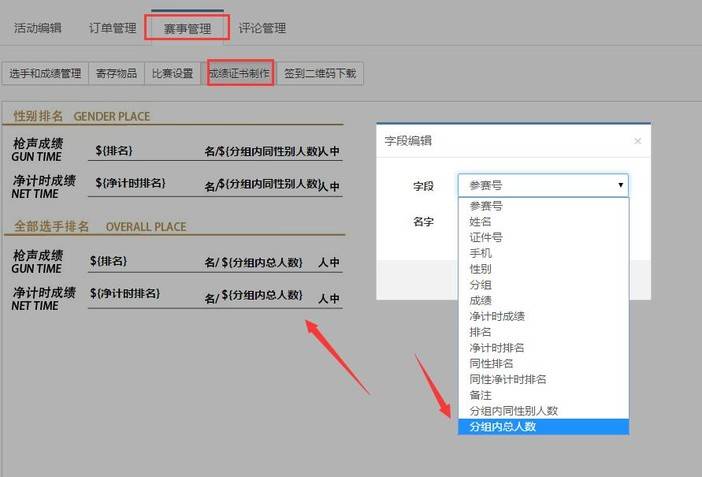Select 证件号 option in list

tap(485, 237)
